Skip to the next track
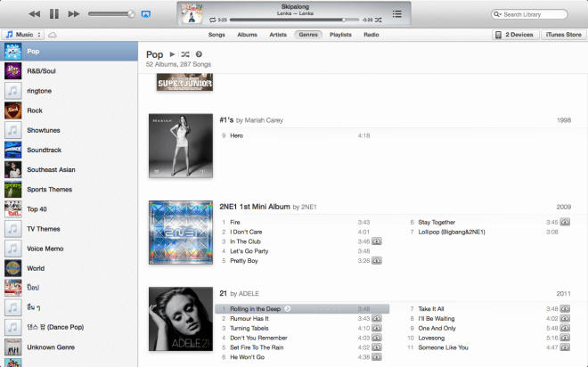 pyautogui.click(x=74, y=14)
